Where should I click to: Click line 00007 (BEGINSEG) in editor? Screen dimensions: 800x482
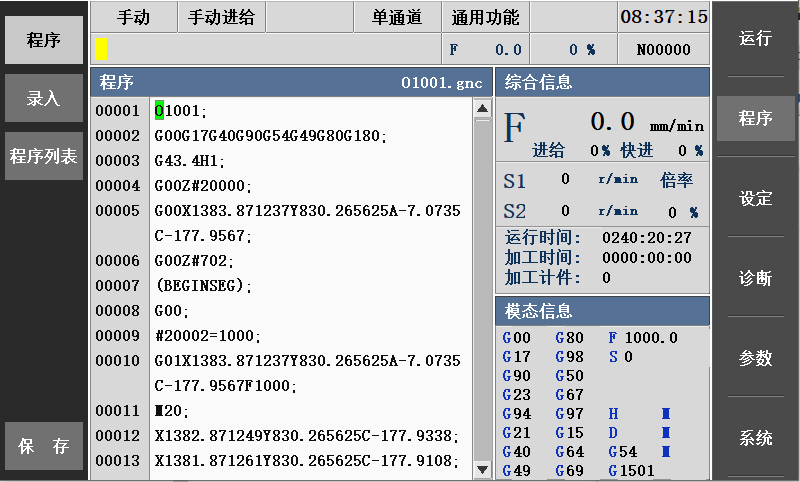pyautogui.click(x=203, y=286)
